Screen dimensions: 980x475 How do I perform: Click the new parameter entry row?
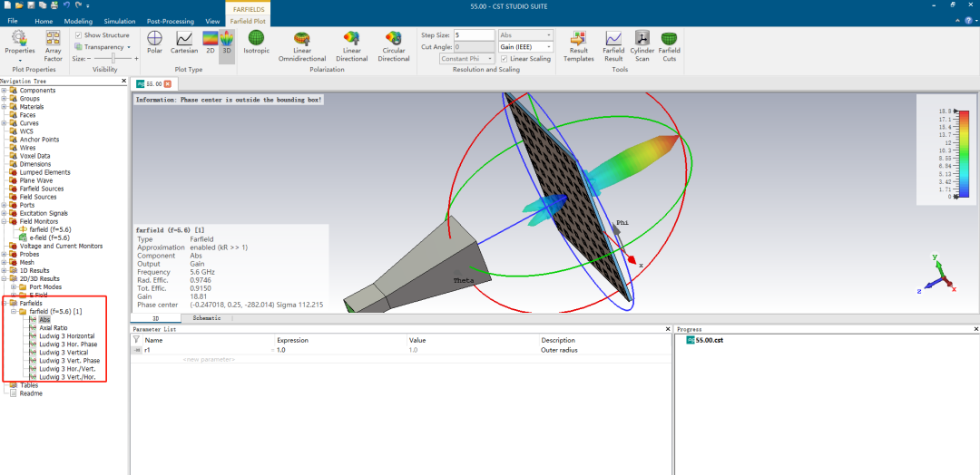210,360
